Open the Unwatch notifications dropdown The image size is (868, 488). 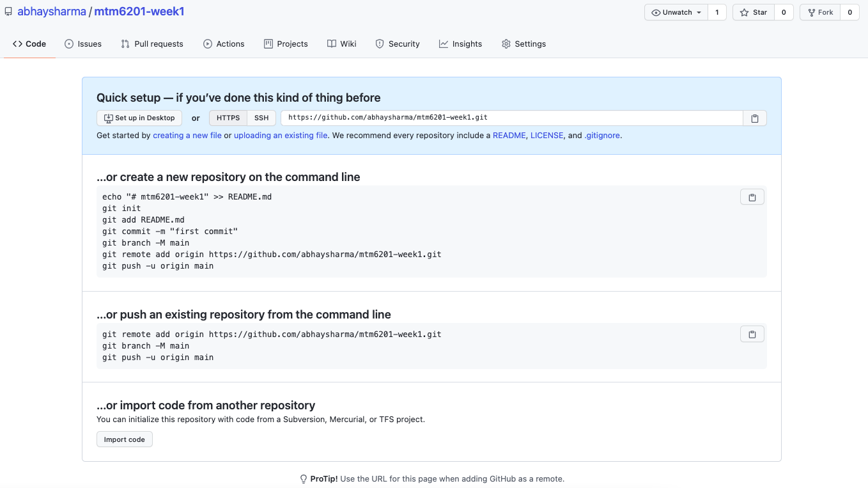point(676,12)
